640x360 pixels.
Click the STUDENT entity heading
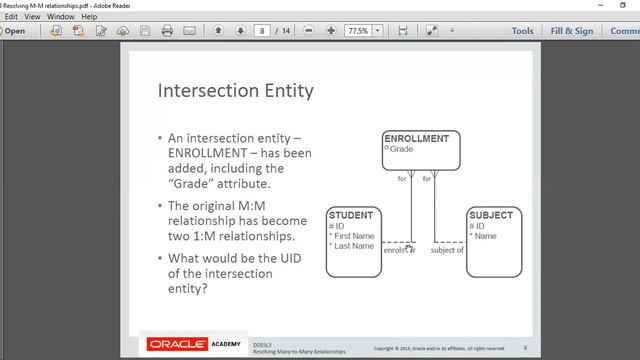click(351, 216)
